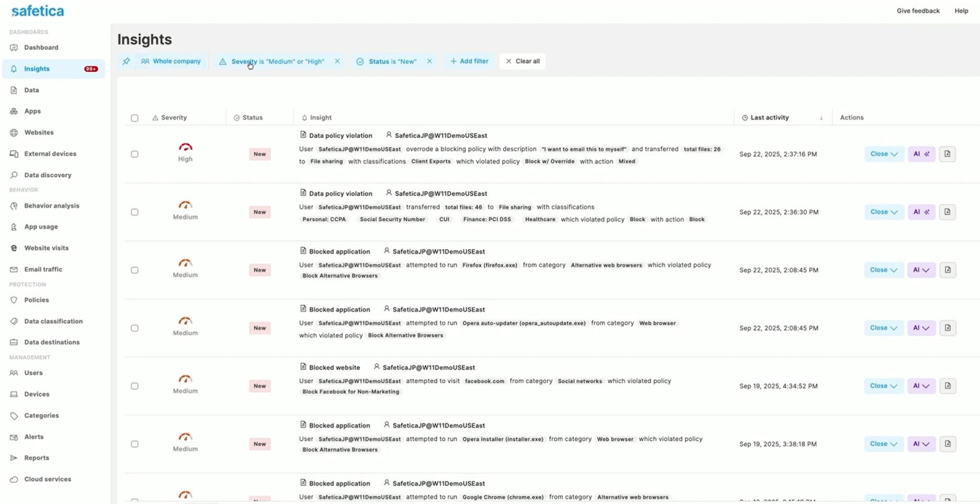Screen dimensions: 980x504
Task: Check the select-all checkbox in the table header
Action: 135,117
